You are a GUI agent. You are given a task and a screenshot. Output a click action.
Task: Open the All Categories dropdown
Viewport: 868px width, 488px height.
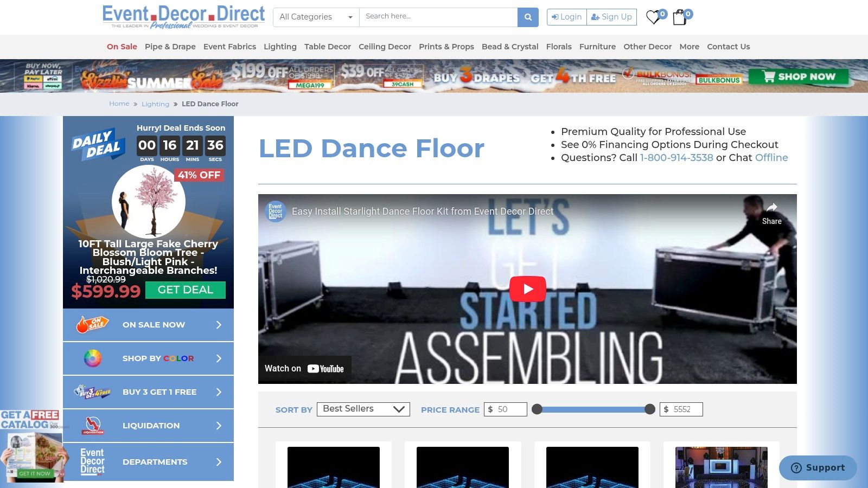316,17
